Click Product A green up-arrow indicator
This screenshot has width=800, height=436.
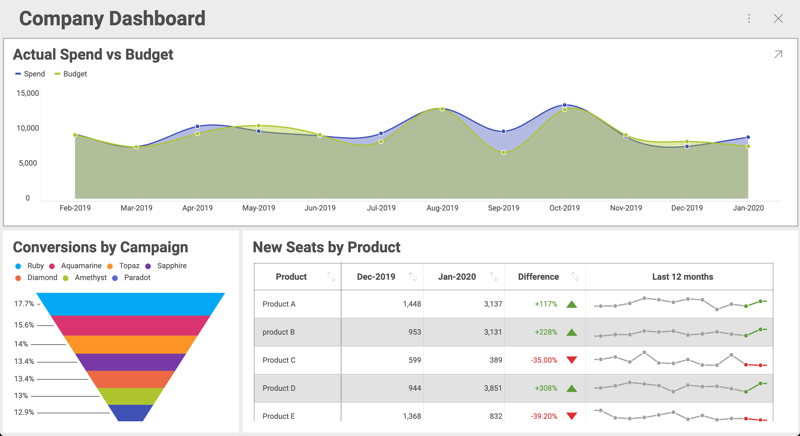[572, 304]
